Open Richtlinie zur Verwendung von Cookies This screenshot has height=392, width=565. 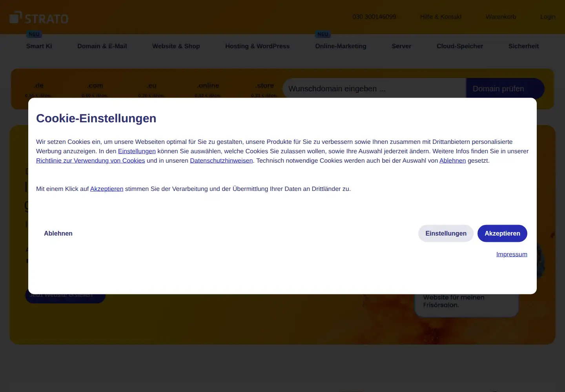(x=91, y=160)
